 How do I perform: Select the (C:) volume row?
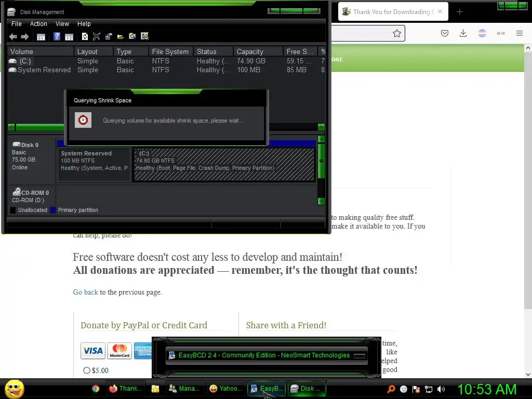(x=166, y=61)
